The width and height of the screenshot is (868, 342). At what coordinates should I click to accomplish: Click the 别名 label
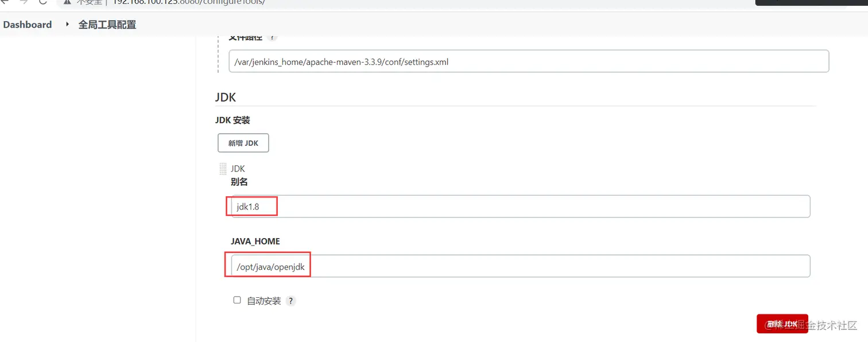point(239,182)
